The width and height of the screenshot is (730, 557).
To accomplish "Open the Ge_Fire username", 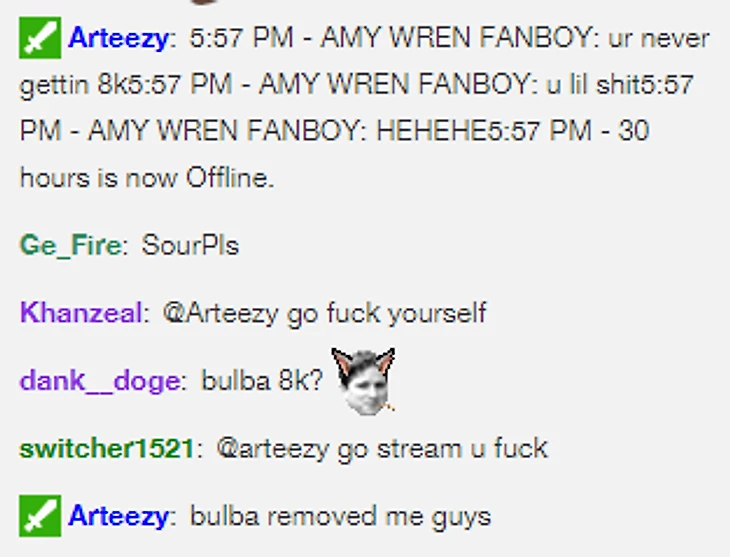I will [70, 245].
